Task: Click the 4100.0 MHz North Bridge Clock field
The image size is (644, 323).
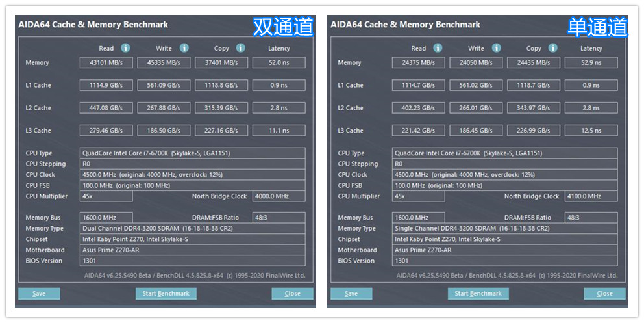Action: click(x=591, y=196)
